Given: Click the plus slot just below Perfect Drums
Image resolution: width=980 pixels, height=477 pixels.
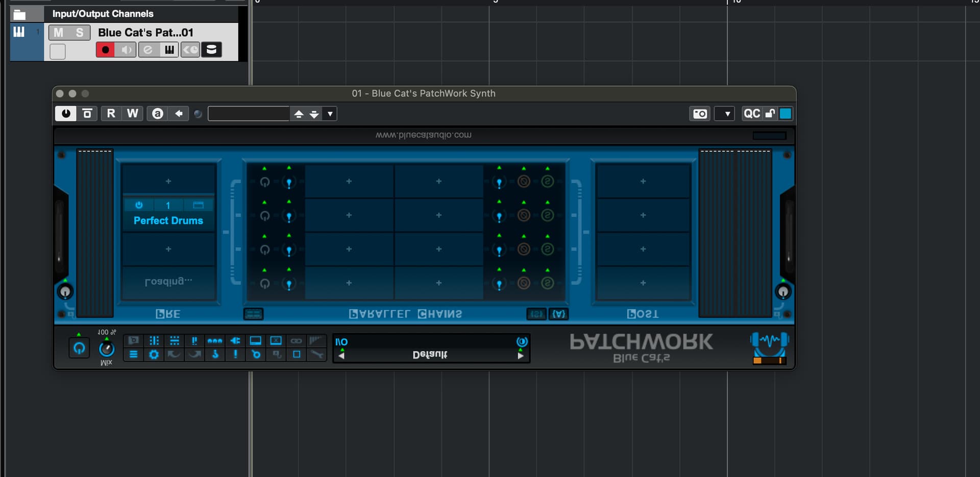Looking at the screenshot, I should pos(168,249).
